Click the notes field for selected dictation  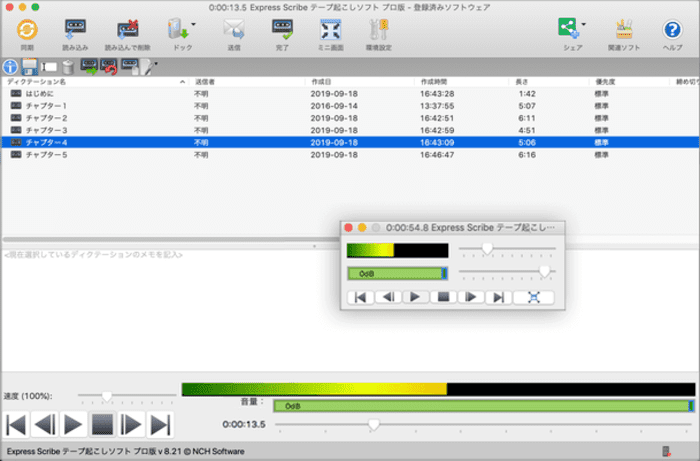(350, 309)
